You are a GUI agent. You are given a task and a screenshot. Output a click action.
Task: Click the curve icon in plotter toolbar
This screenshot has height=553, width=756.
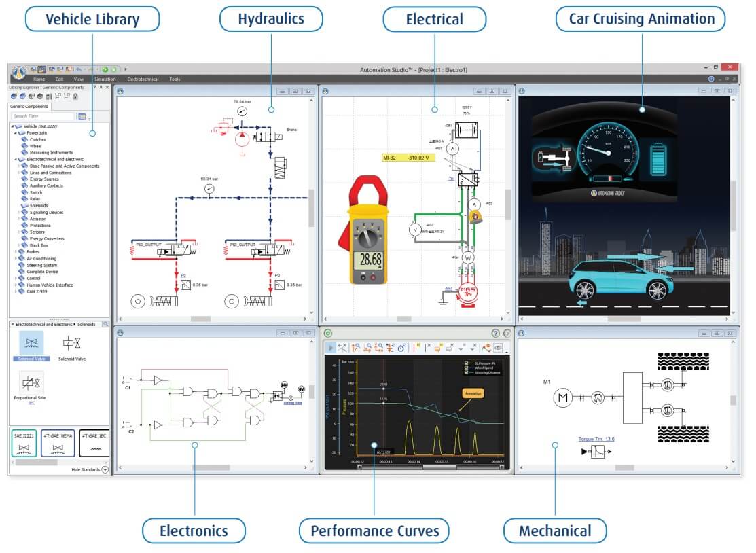(x=486, y=347)
